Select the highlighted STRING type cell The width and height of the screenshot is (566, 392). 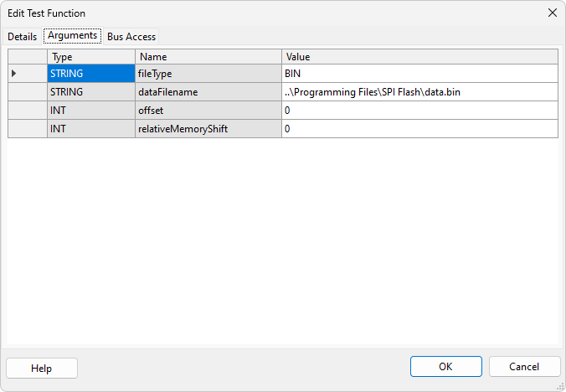90,74
